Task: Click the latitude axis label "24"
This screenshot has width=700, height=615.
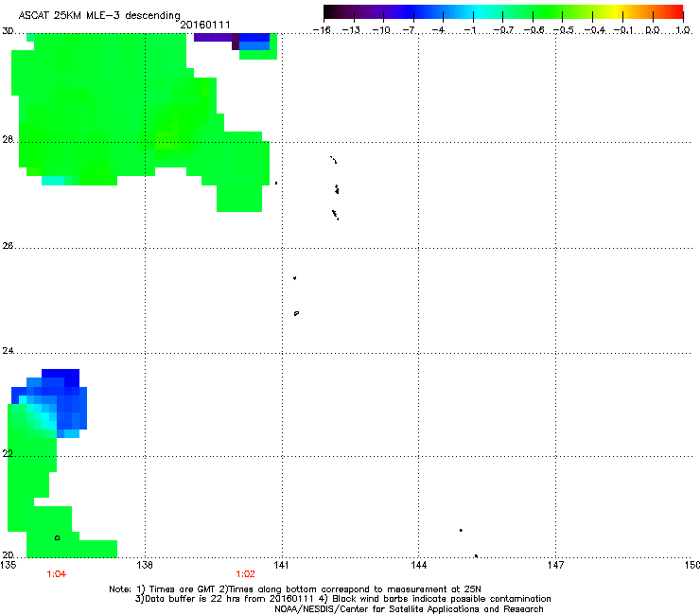Action: click(8, 351)
